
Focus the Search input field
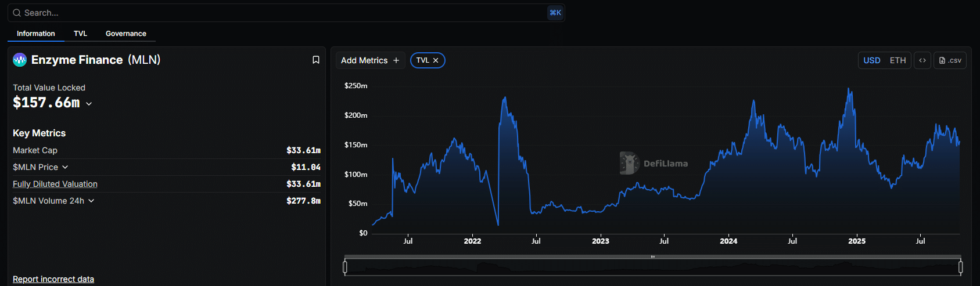pyautogui.click(x=286, y=13)
